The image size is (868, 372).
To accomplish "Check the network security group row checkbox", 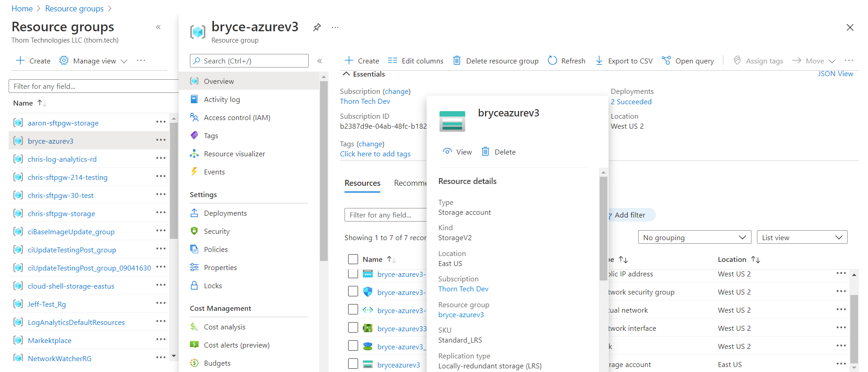I will pos(353,291).
